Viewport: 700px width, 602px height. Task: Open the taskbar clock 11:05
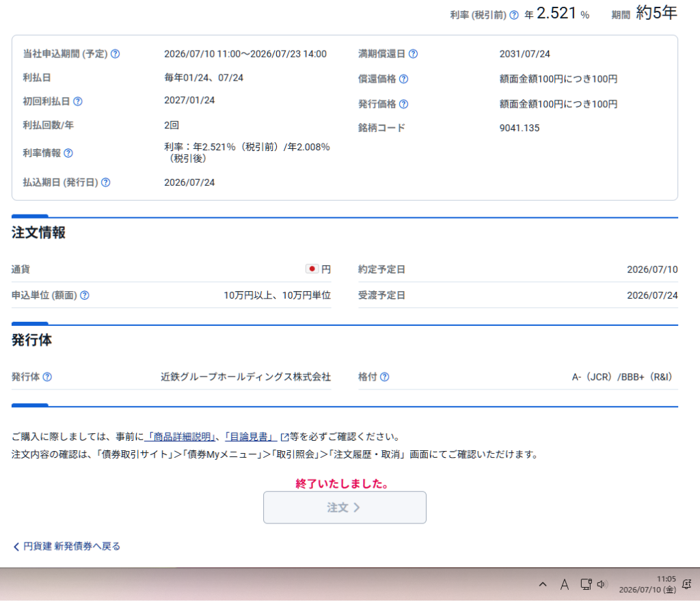(647, 585)
